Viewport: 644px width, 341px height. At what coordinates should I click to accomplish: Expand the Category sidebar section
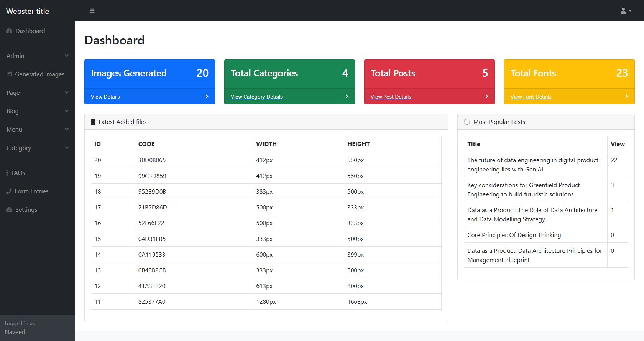(38, 148)
